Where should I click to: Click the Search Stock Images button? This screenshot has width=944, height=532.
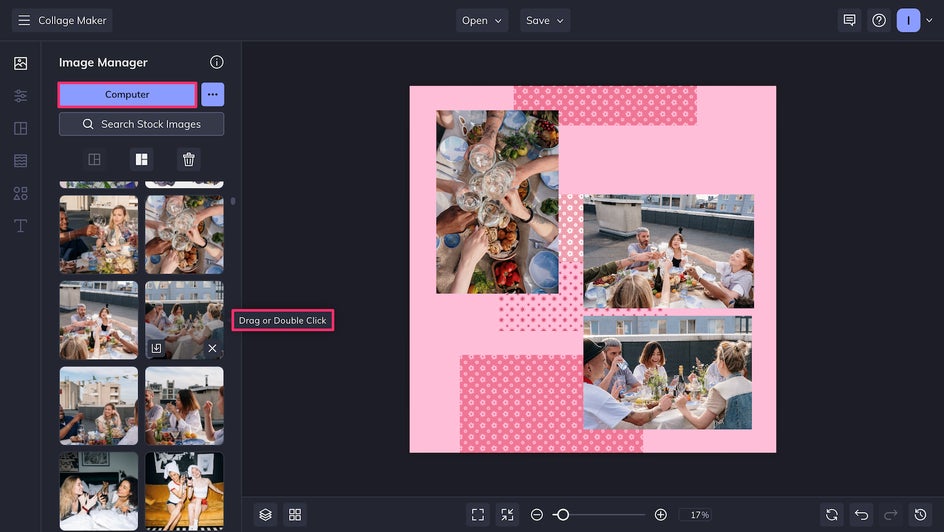click(x=141, y=124)
